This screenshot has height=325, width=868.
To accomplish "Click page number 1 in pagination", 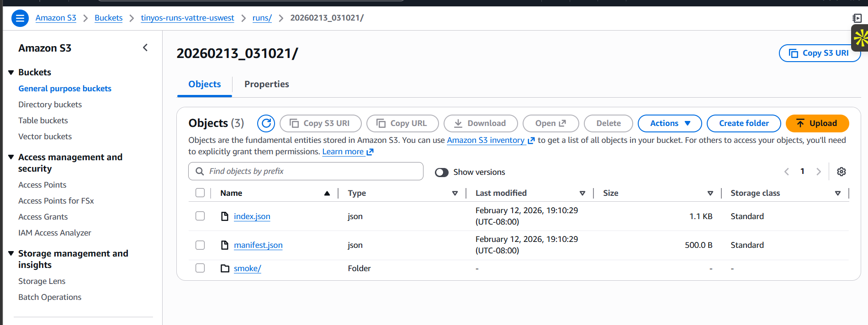I will coord(802,171).
